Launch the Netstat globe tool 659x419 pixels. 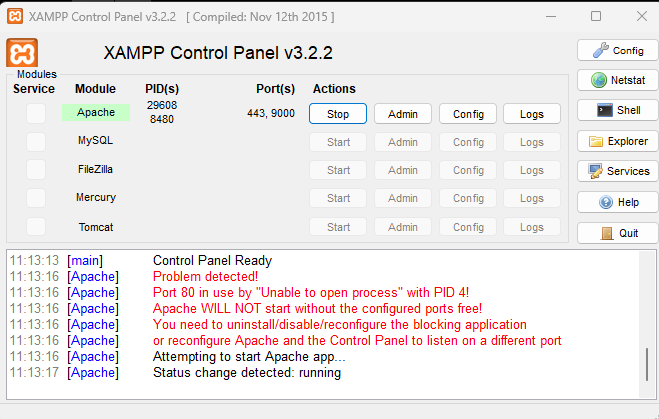pyautogui.click(x=617, y=80)
